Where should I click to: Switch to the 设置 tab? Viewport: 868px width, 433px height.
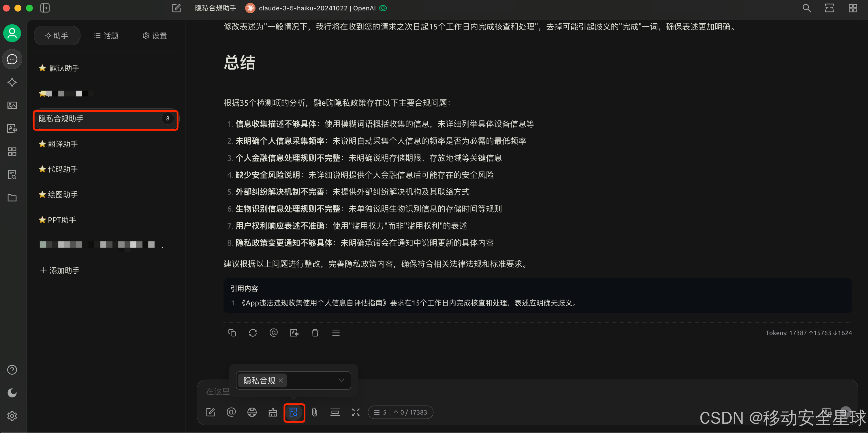tap(155, 36)
